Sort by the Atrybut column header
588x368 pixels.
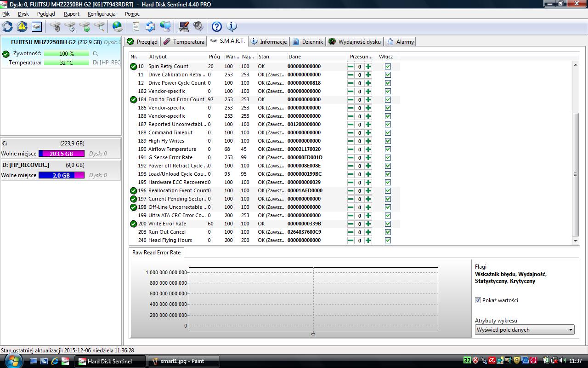pos(177,57)
